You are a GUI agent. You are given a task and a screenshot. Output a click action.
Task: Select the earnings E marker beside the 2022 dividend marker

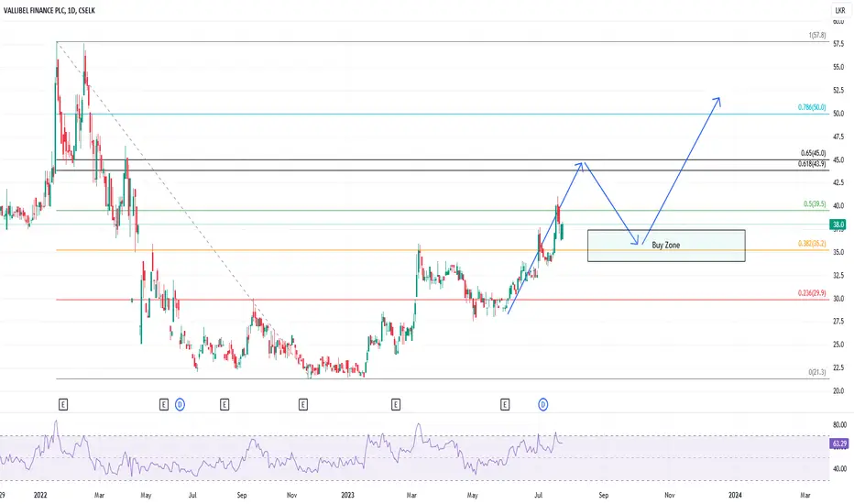coord(164,404)
